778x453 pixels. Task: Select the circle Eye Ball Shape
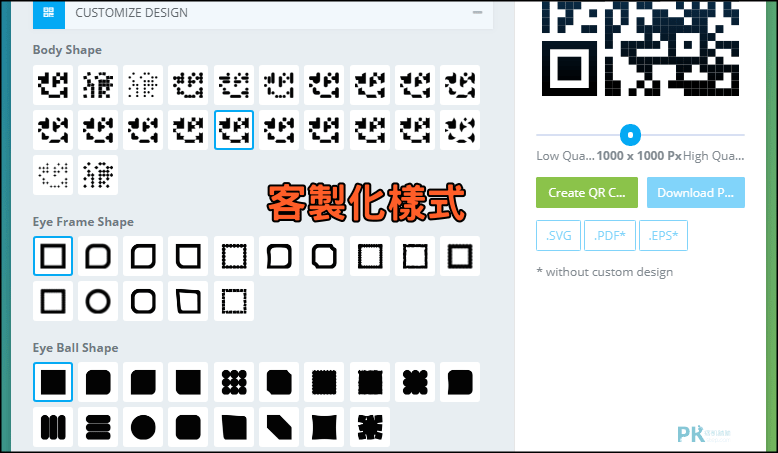(x=143, y=427)
